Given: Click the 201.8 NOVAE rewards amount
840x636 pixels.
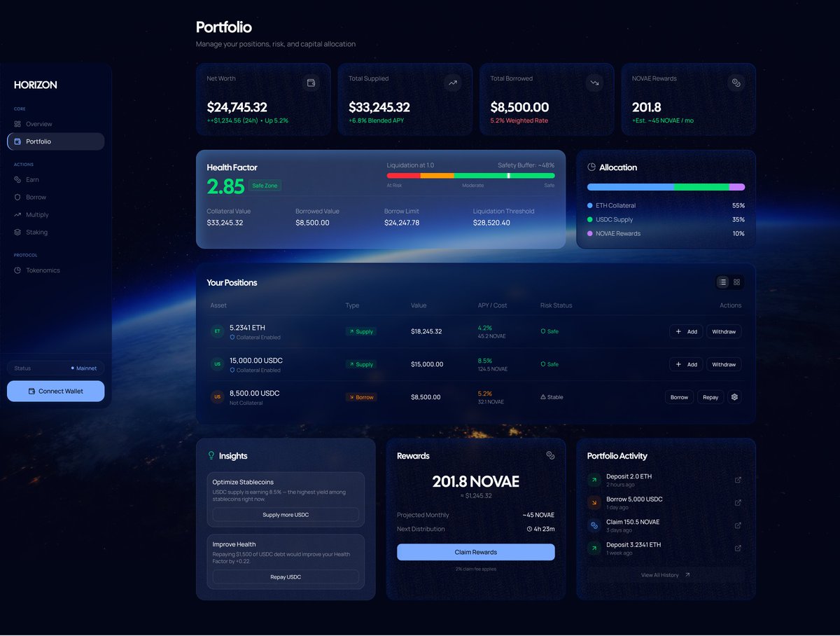Looking at the screenshot, I should tap(476, 482).
